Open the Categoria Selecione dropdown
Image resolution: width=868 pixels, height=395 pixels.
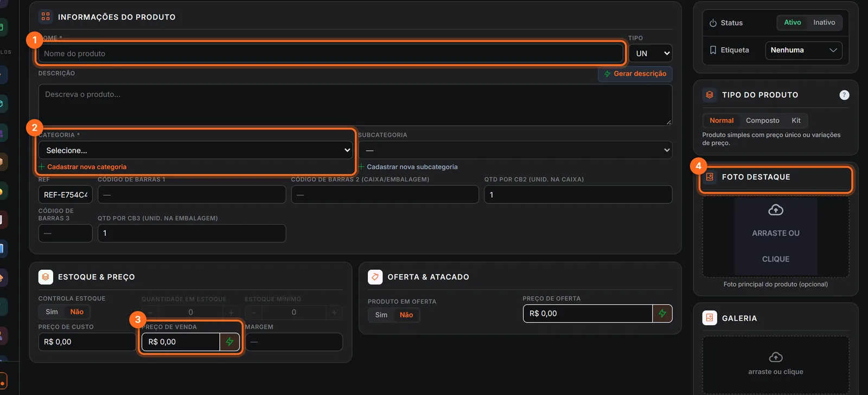[x=196, y=150]
